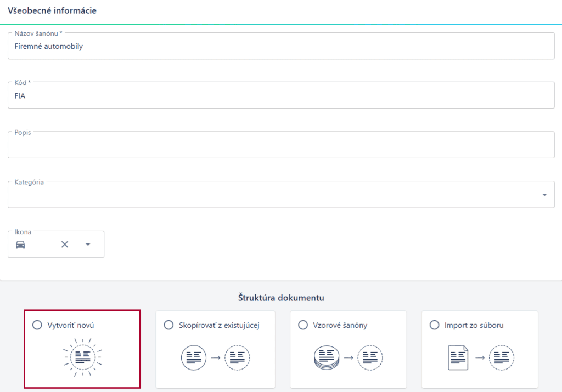Click the 'Skopírovať z existujúcej' text label
Screen dimensions: 562x392
click(219, 325)
